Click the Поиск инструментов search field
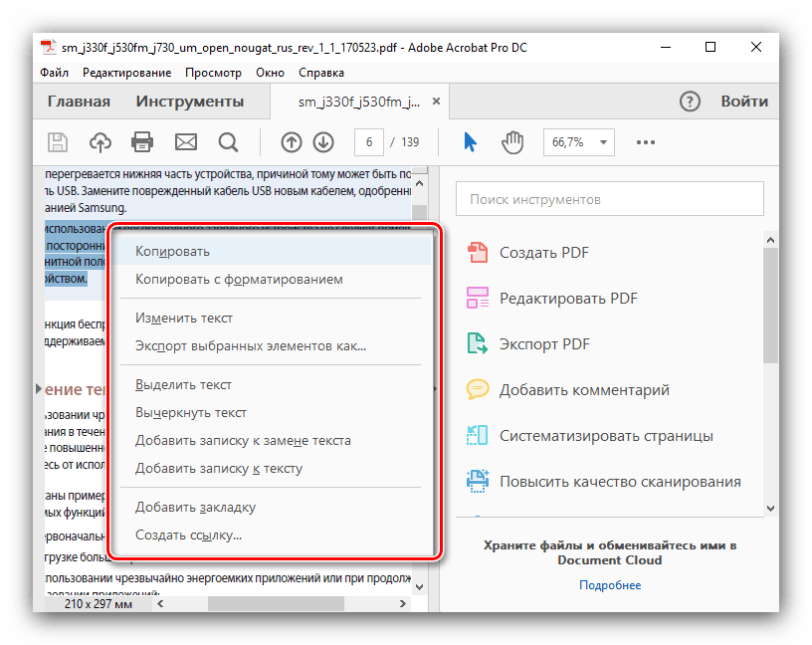812x645 pixels. (609, 199)
